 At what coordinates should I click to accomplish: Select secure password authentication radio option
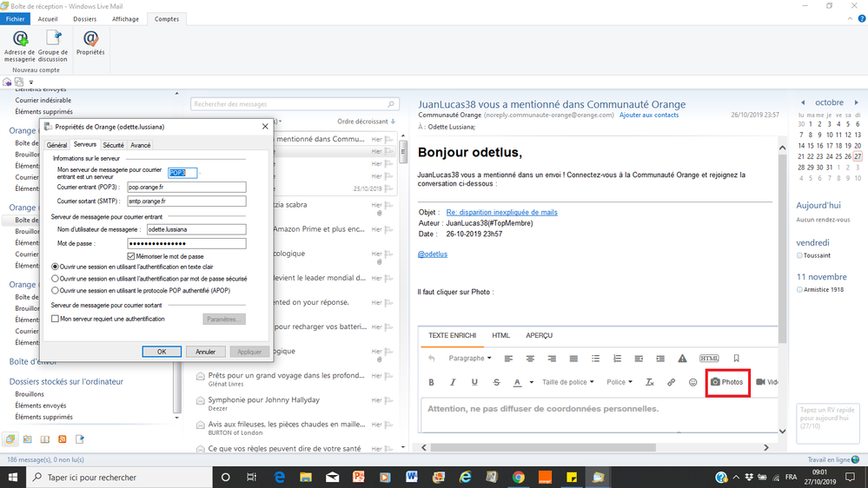[55, 279]
